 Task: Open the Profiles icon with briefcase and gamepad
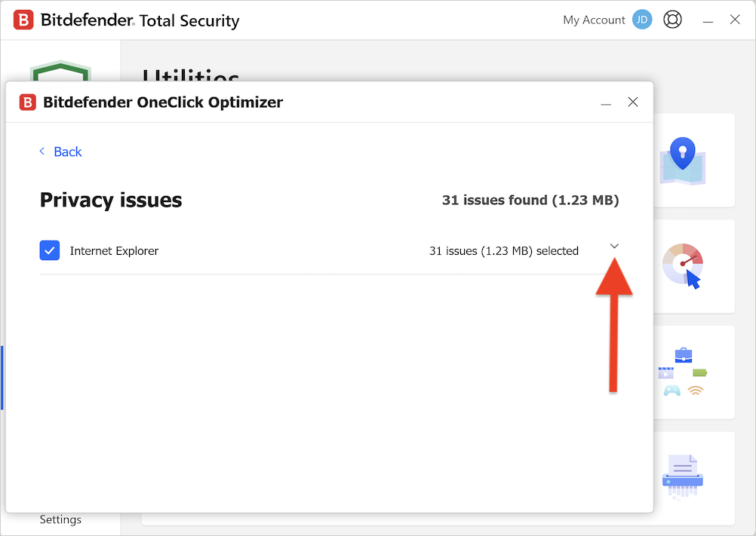click(683, 372)
